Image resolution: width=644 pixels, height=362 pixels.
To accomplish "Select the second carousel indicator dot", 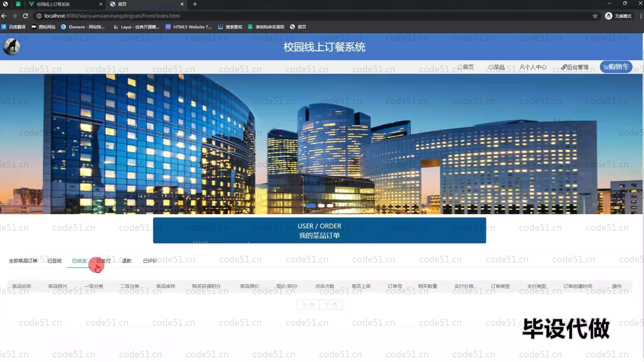I will pos(321,206).
